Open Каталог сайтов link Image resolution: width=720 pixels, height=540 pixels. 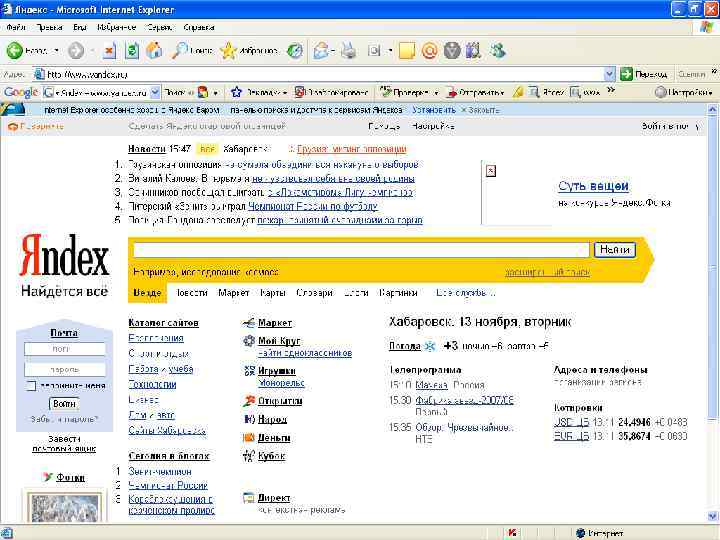163,323
